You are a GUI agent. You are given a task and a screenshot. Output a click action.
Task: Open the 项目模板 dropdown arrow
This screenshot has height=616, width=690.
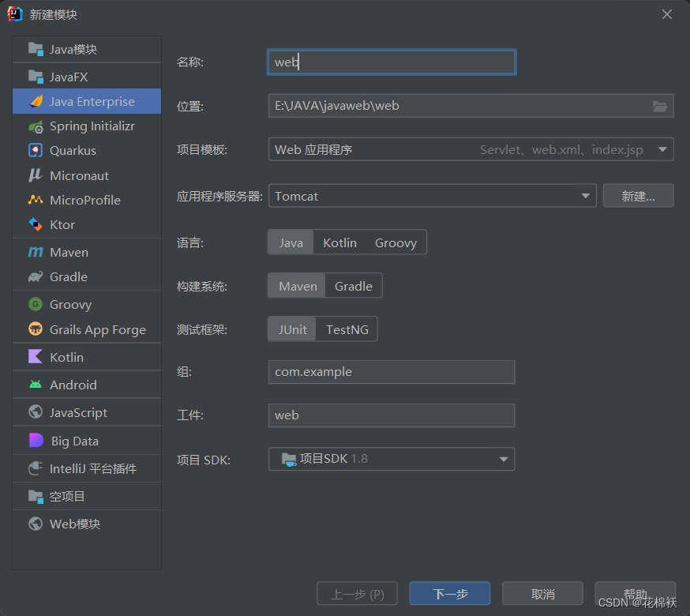coord(662,150)
